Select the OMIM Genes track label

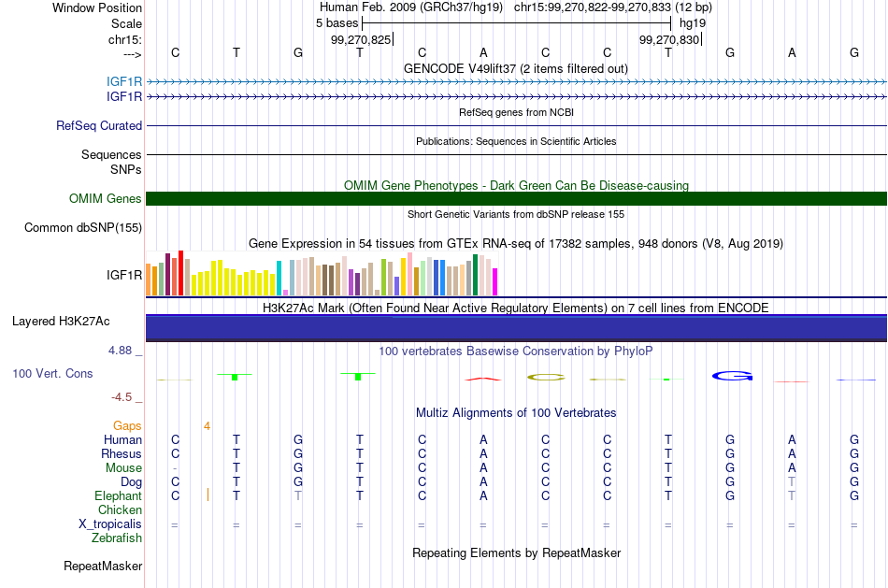tap(106, 199)
